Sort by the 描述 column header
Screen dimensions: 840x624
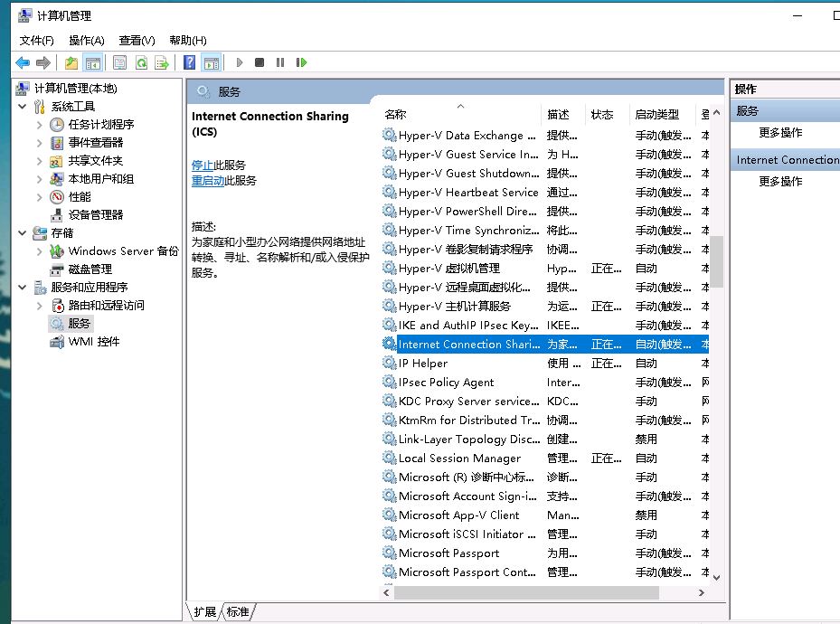563,114
